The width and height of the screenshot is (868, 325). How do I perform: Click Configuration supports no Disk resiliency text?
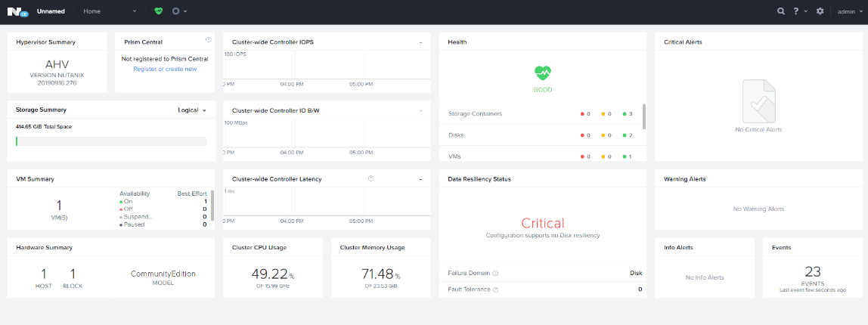tap(543, 235)
